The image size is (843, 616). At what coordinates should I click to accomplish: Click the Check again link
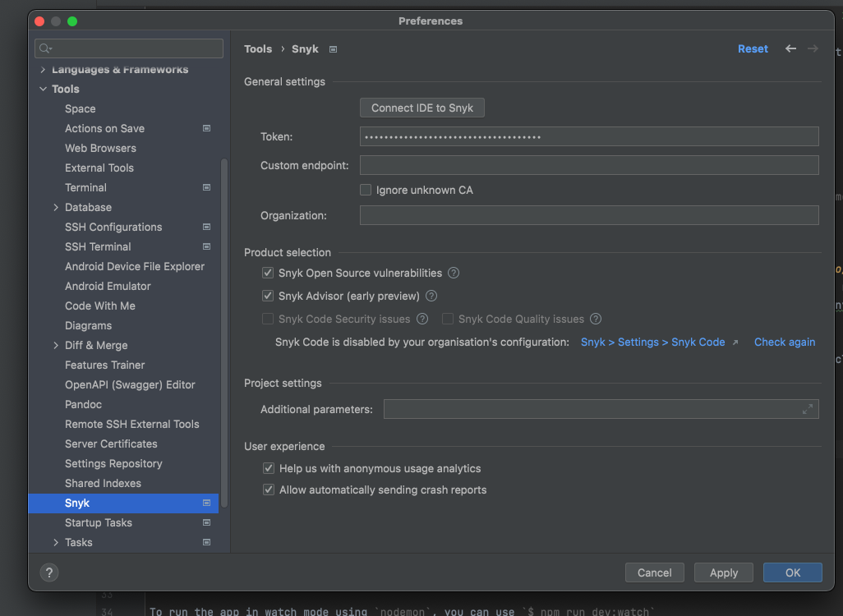point(785,342)
